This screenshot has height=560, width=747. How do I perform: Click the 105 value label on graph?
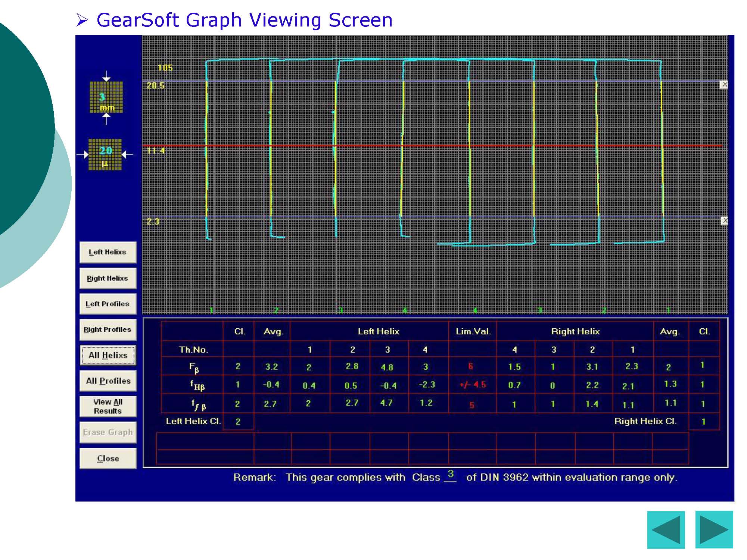(x=165, y=68)
